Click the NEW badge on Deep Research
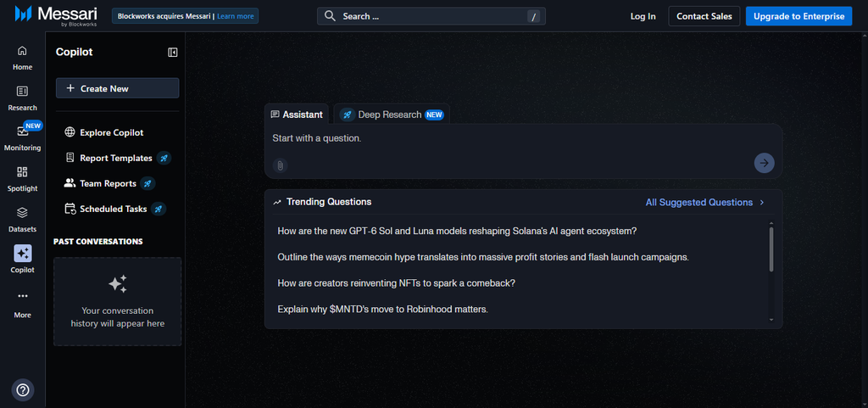This screenshot has height=408, width=868. coord(434,115)
